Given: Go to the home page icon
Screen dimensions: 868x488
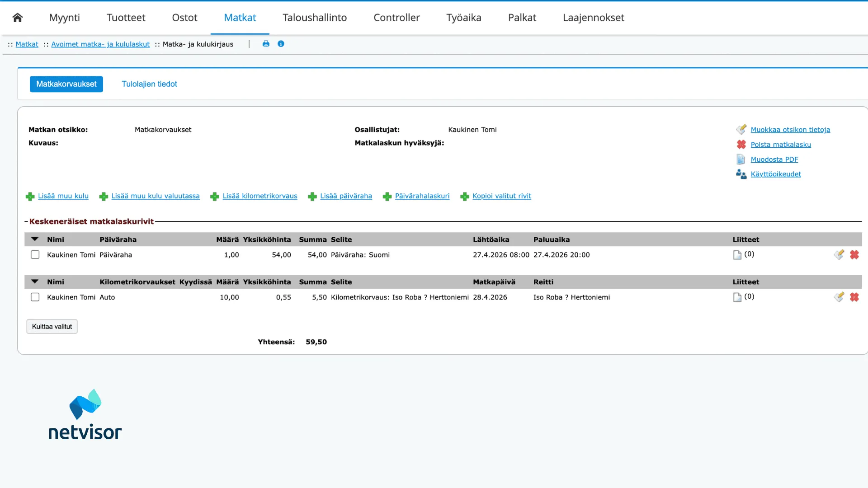Looking at the screenshot, I should point(18,18).
